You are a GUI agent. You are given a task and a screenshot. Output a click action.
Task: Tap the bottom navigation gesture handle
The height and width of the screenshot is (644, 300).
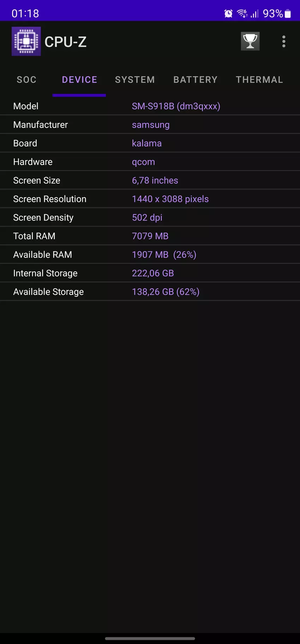pyautogui.click(x=150, y=638)
